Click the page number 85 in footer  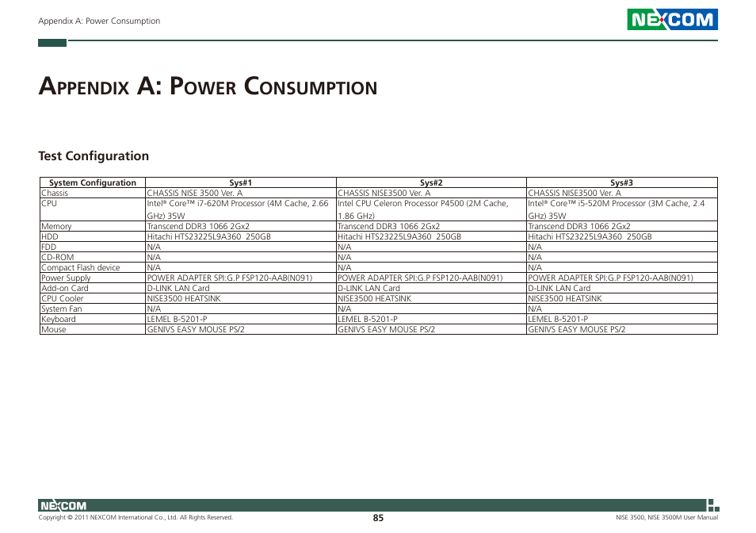[378, 518]
